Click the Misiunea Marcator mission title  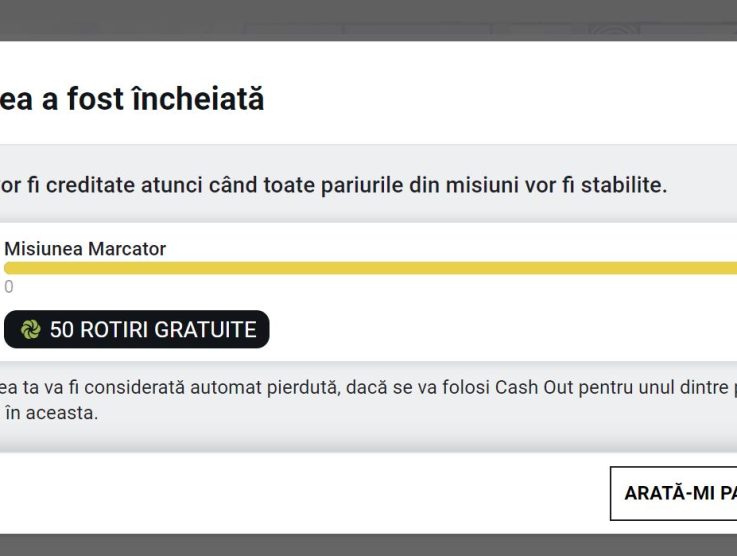pyautogui.click(x=85, y=249)
